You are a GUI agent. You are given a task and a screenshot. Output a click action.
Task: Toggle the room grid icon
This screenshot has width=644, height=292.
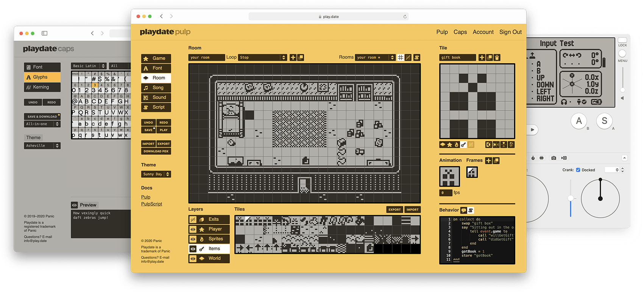(x=400, y=57)
